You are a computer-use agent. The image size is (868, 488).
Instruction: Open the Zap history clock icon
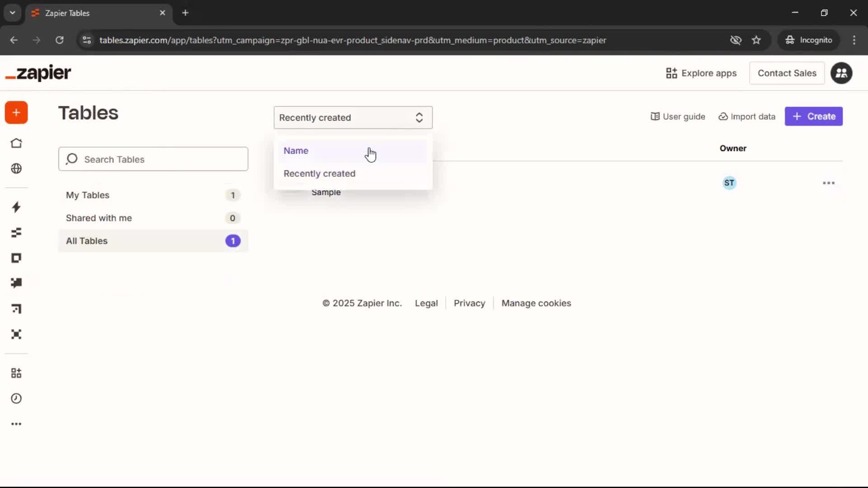(16, 399)
